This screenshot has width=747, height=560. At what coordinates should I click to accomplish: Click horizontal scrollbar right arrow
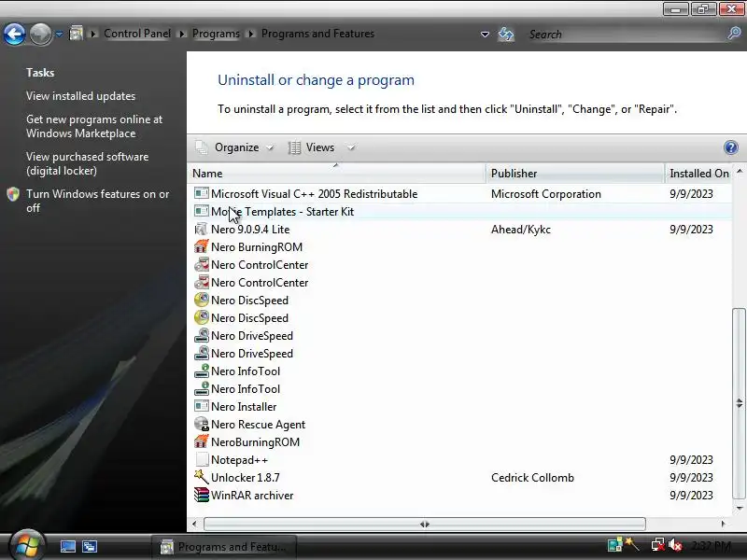click(723, 524)
